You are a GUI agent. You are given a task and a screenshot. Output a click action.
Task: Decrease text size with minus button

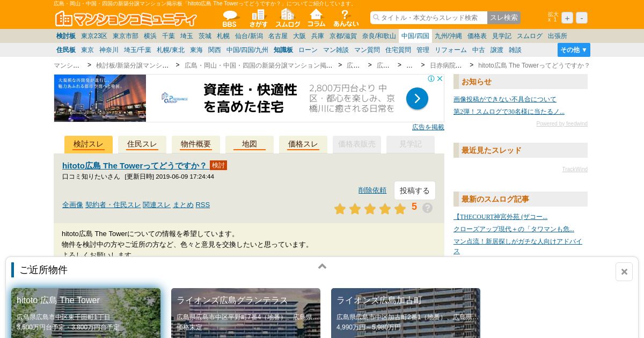click(582, 18)
